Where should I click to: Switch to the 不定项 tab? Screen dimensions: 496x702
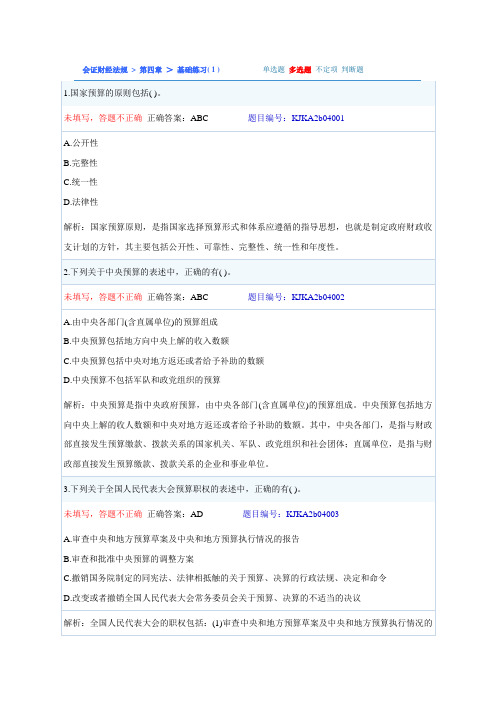(x=326, y=69)
